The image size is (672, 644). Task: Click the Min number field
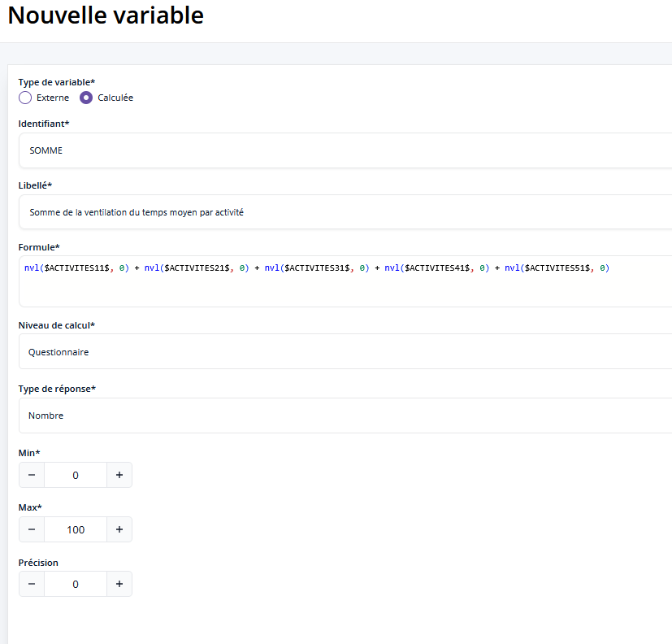point(76,475)
